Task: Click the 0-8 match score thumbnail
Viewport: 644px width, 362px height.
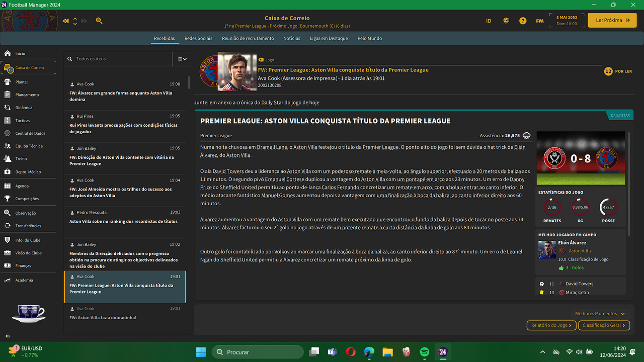Action: 581,158
